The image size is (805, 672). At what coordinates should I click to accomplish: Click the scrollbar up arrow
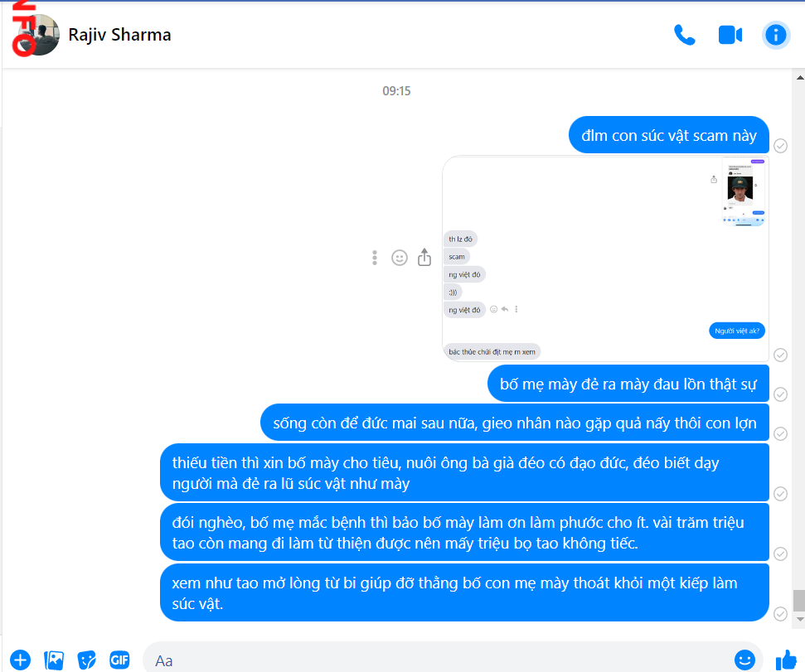(799, 77)
